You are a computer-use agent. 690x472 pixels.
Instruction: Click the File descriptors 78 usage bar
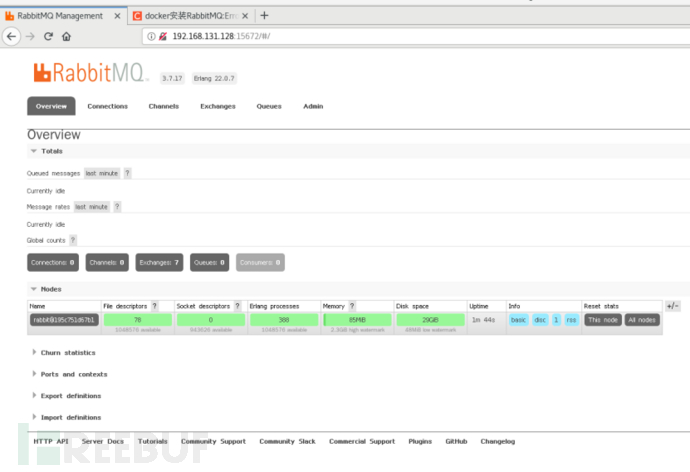(138, 320)
